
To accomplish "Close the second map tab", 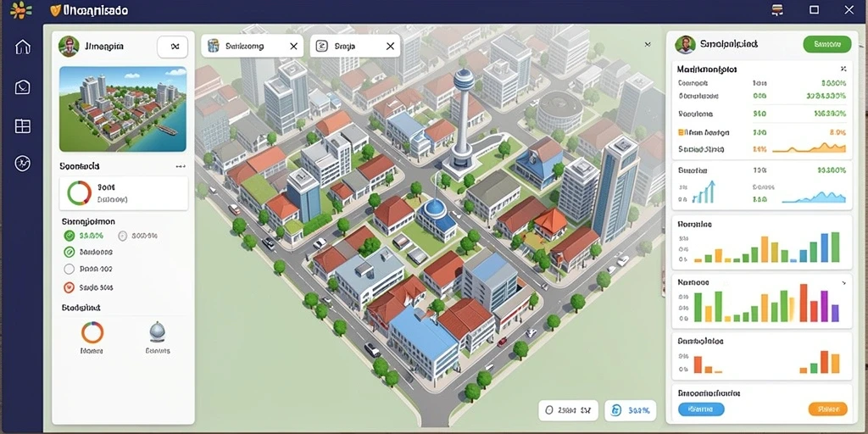I will [390, 47].
